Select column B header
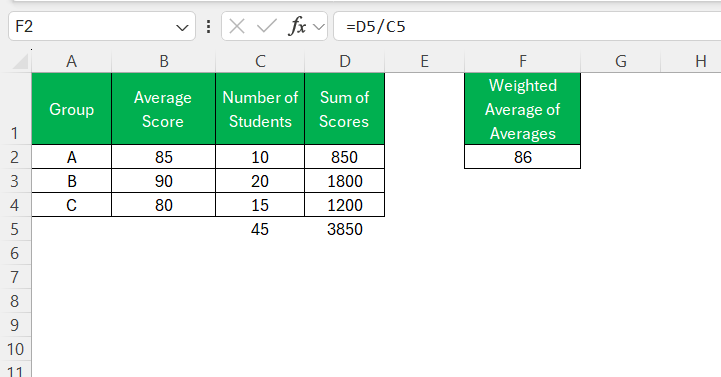721x377 pixels. pyautogui.click(x=164, y=61)
